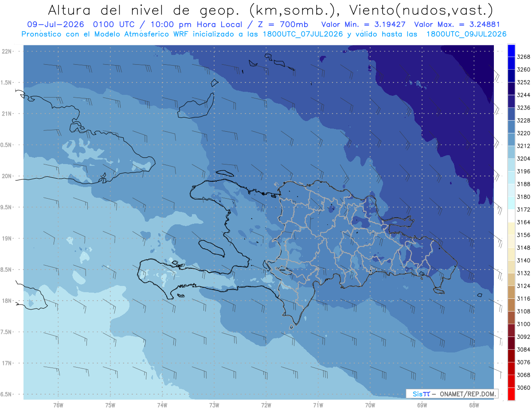532x411 pixels.
Task: Click the colorbar value '3116'
Action: (x=524, y=298)
